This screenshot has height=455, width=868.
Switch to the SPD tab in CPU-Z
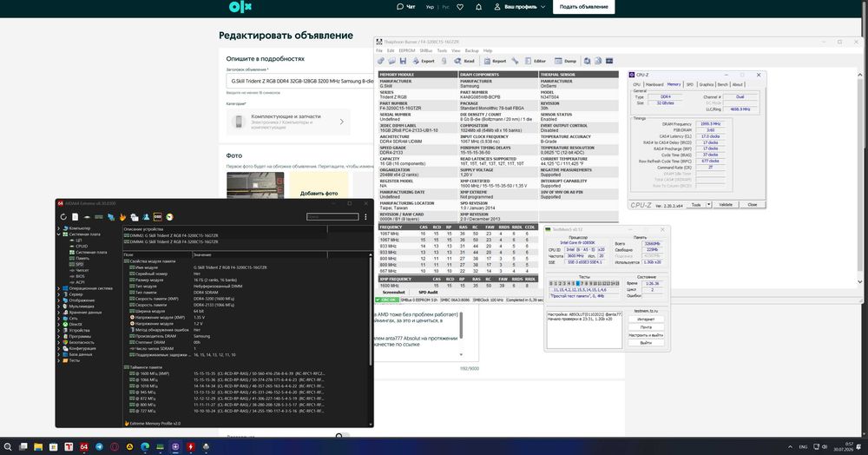[x=690, y=85]
